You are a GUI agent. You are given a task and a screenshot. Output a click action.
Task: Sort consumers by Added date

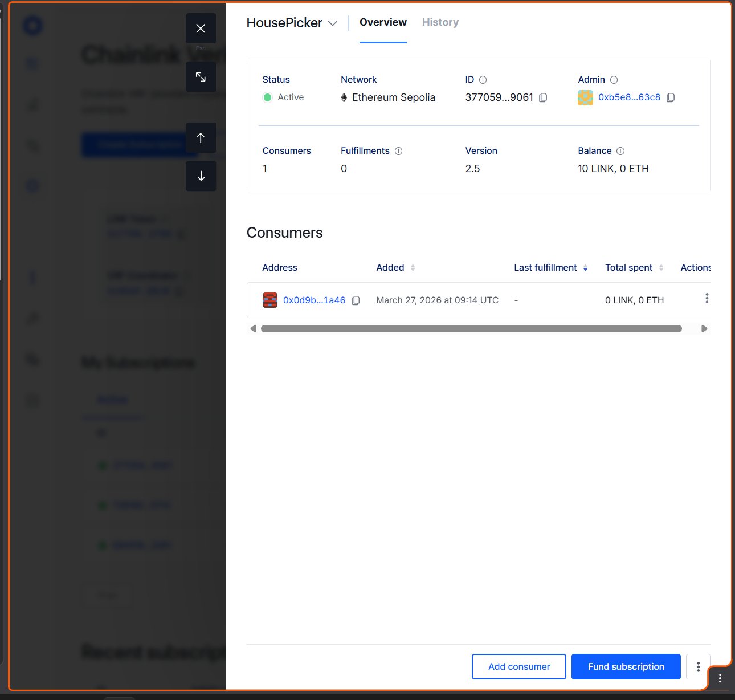click(413, 268)
